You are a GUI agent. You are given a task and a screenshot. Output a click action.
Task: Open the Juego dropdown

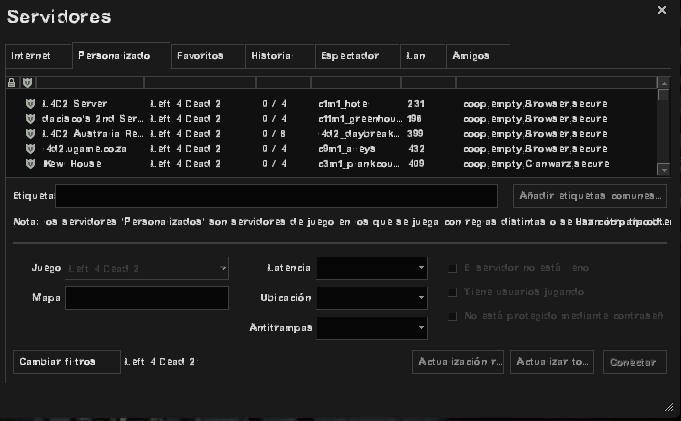tap(147, 268)
